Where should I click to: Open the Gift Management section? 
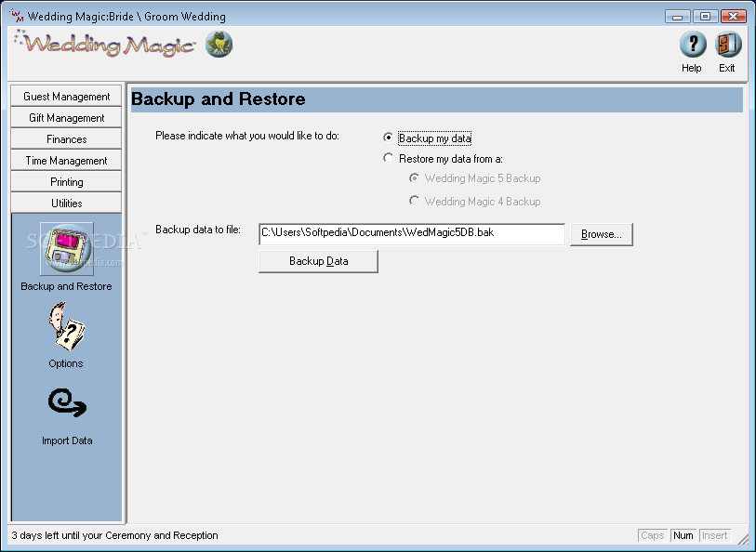pos(67,117)
